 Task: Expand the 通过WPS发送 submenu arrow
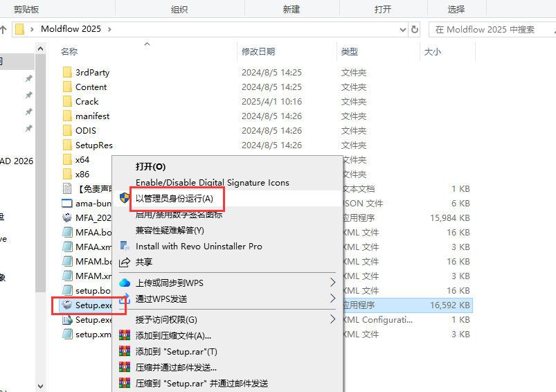332,299
